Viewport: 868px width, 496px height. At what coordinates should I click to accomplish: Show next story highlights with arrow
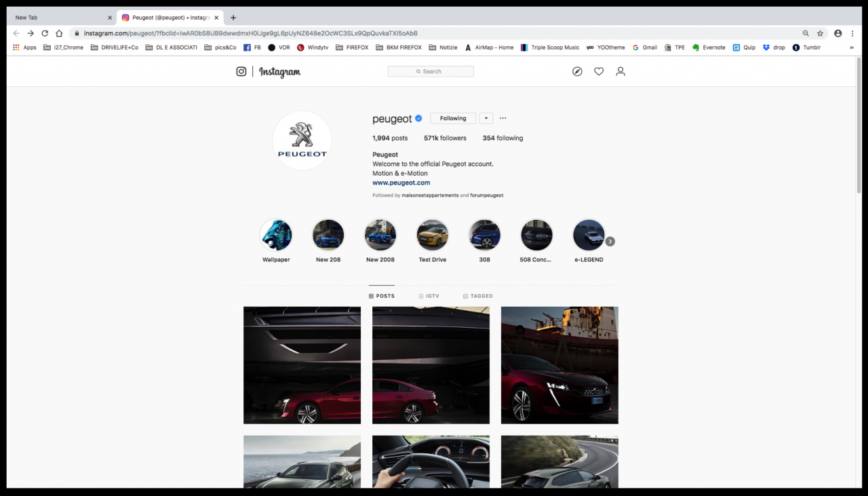[x=610, y=242]
